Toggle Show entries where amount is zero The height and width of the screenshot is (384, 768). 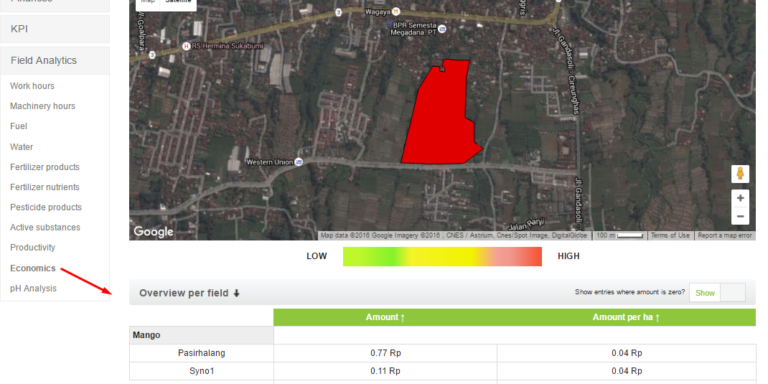coord(717,292)
